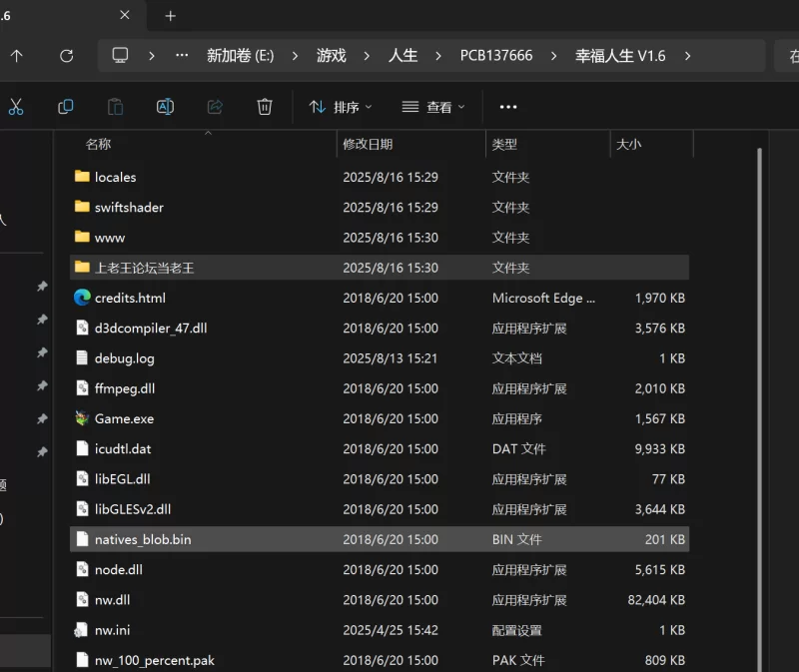
Task: Click the Up directory arrow
Action: (16, 56)
